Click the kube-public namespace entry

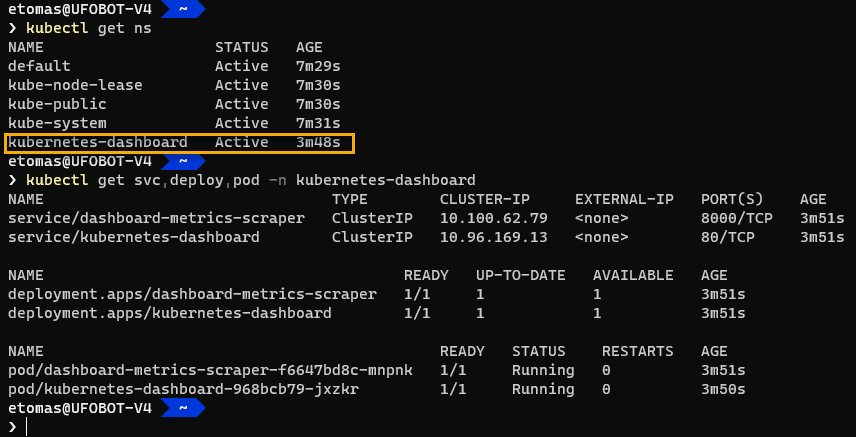click(x=57, y=104)
